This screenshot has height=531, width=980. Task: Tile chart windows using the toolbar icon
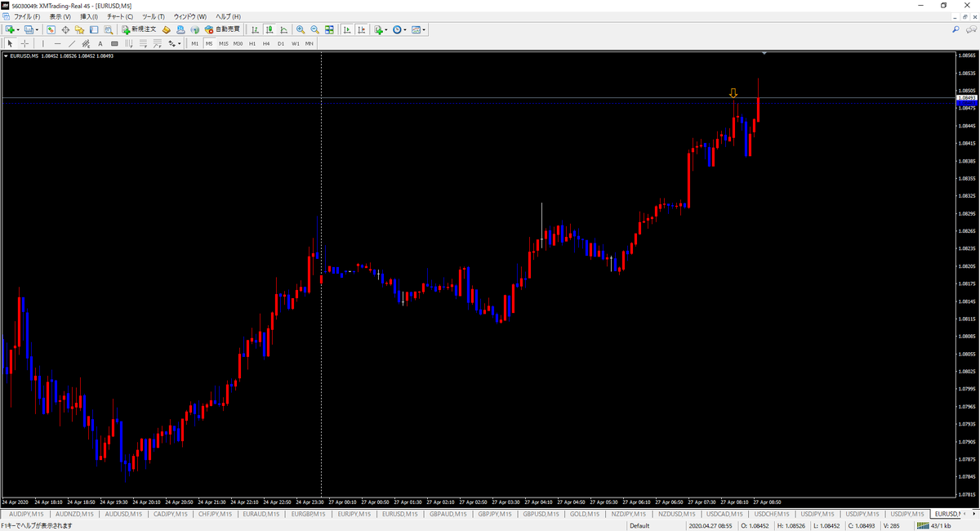[x=329, y=29]
